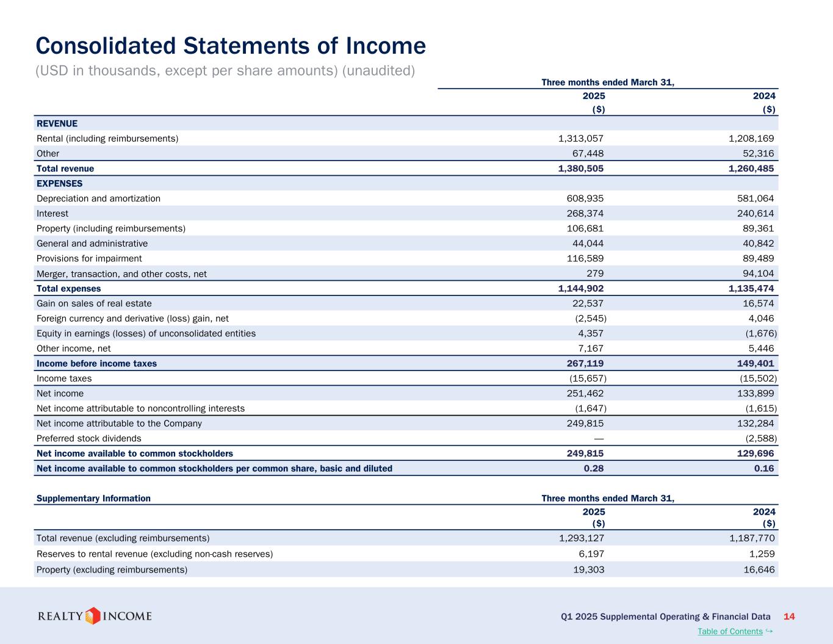Viewport: 833px width, 644px height.
Task: Click Total revenue excluding reimbursements 2024 value
Action: pyautogui.click(x=748, y=538)
